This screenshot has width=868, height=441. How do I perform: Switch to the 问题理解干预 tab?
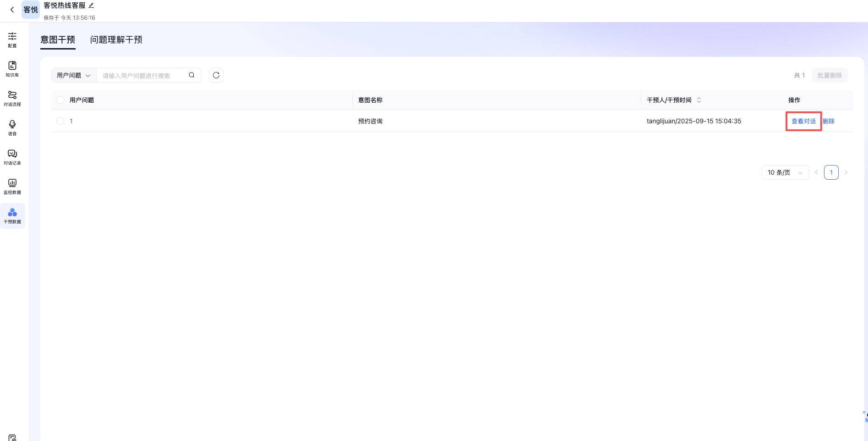(116, 40)
